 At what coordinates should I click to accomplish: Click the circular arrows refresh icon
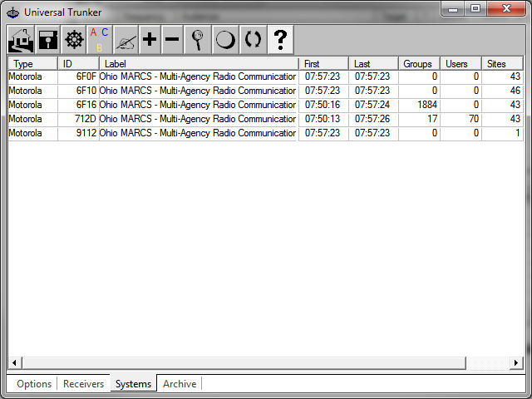(253, 39)
